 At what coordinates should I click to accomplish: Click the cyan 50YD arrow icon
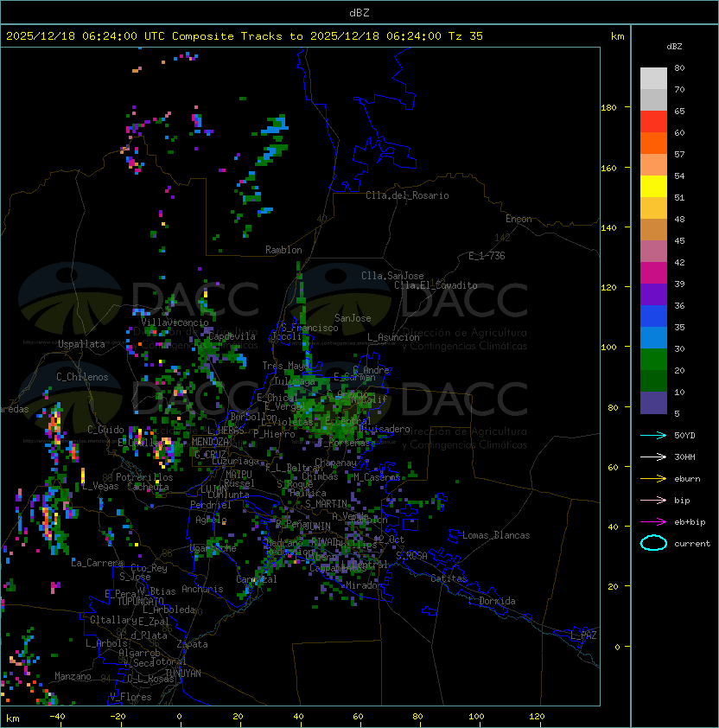point(653,435)
